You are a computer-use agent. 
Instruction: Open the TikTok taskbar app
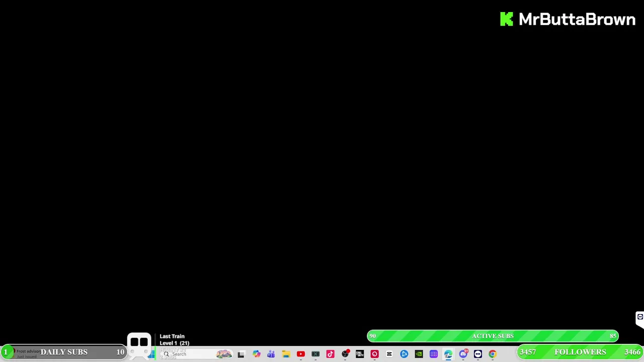[x=330, y=354]
